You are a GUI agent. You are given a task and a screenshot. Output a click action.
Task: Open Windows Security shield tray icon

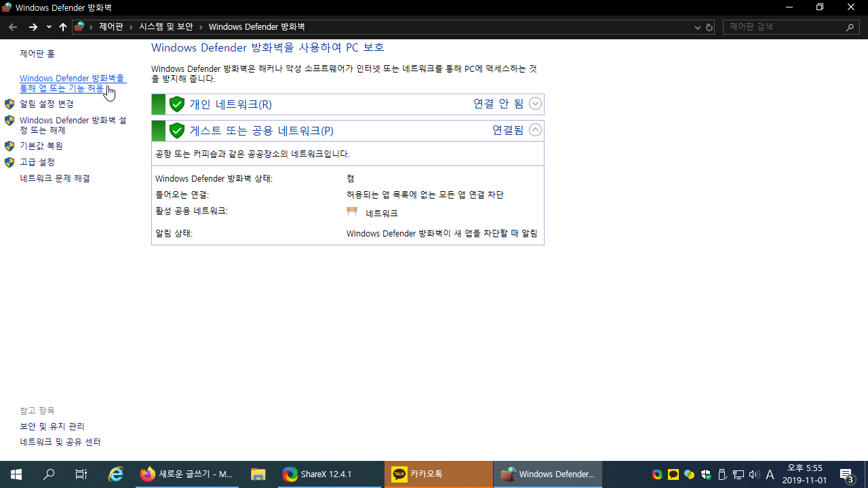706,474
